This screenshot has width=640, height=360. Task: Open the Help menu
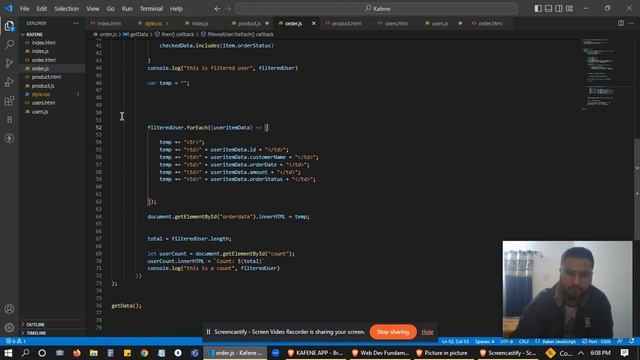(x=176, y=9)
